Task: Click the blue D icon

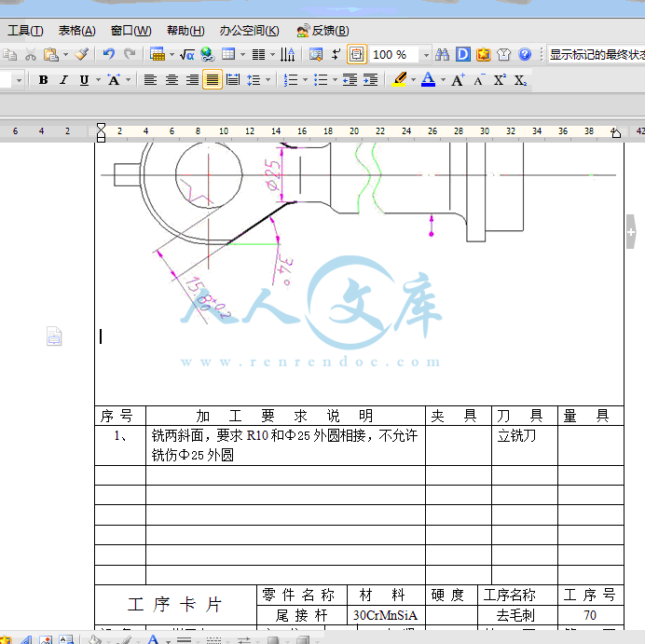Action: pyautogui.click(x=462, y=54)
